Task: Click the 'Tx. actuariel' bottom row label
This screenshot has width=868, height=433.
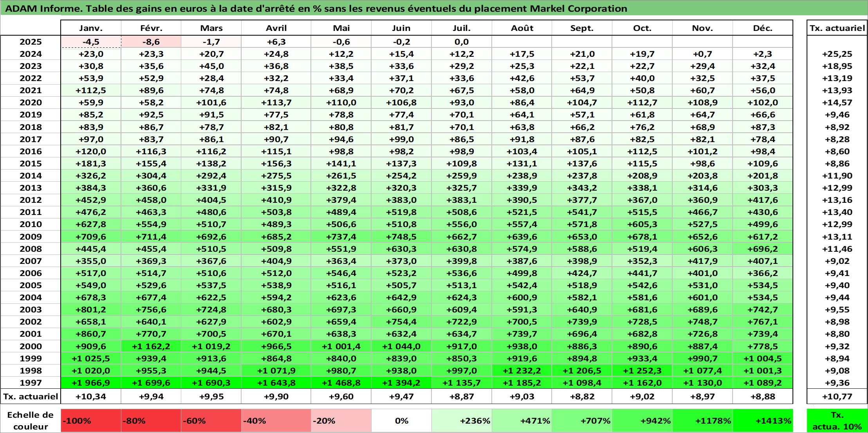Action: pyautogui.click(x=31, y=397)
